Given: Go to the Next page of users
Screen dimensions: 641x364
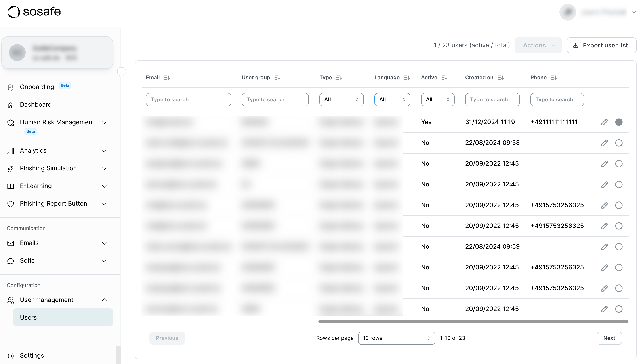Looking at the screenshot, I should tap(609, 338).
